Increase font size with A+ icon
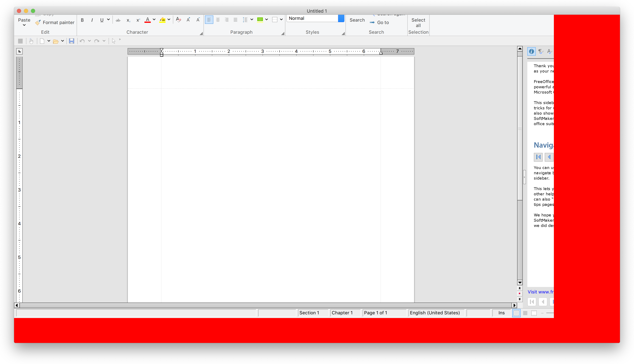Image resolution: width=634 pixels, height=364 pixels. (x=188, y=20)
